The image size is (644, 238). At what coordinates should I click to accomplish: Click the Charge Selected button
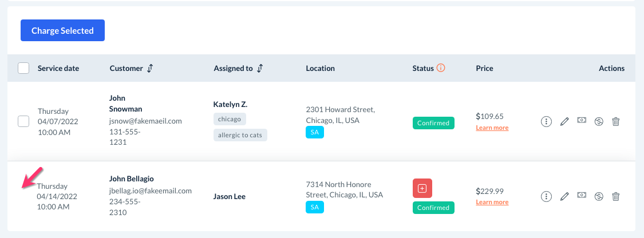click(62, 31)
